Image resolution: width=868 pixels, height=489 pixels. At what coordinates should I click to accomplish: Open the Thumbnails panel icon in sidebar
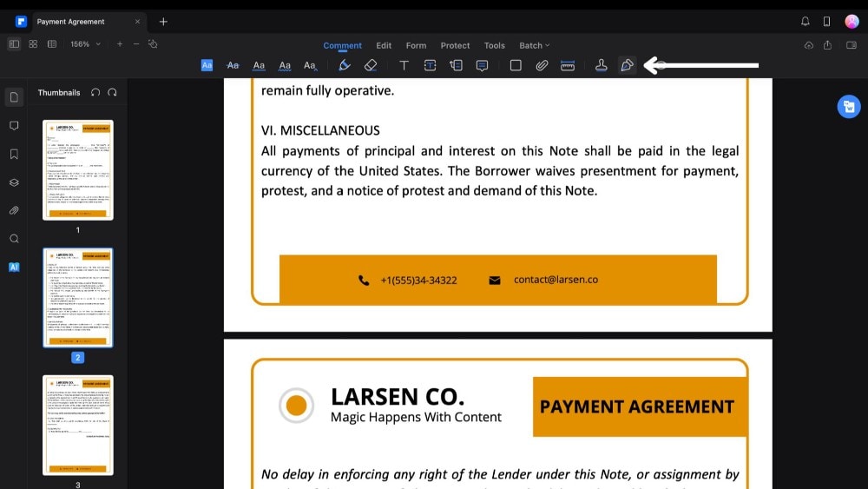coord(15,97)
